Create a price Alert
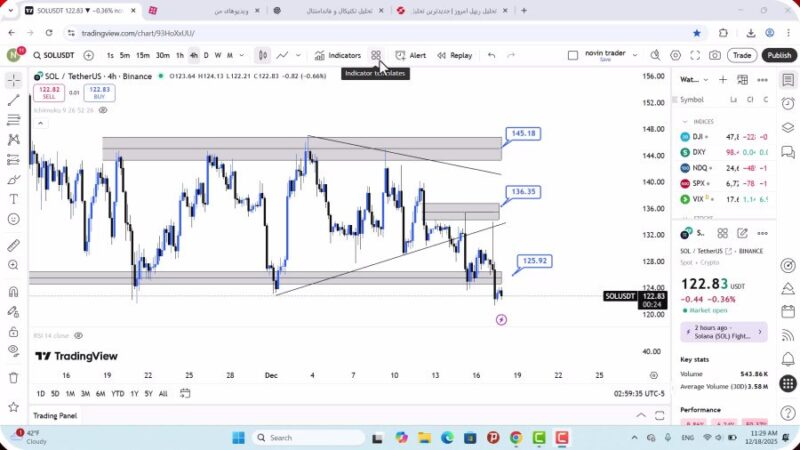The image size is (800, 450). [410, 56]
